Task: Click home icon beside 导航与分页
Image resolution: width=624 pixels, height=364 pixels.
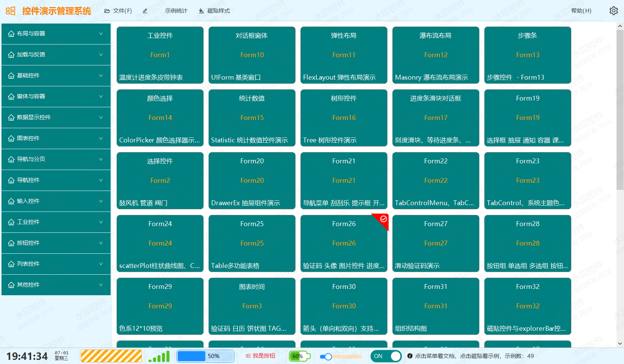Action: point(11,159)
